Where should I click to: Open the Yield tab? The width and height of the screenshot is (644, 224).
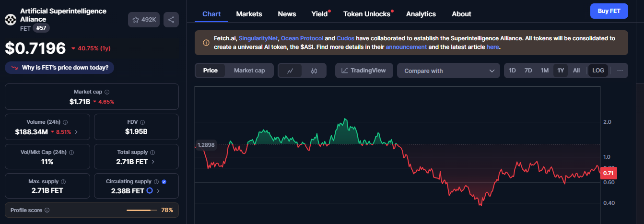(x=319, y=14)
